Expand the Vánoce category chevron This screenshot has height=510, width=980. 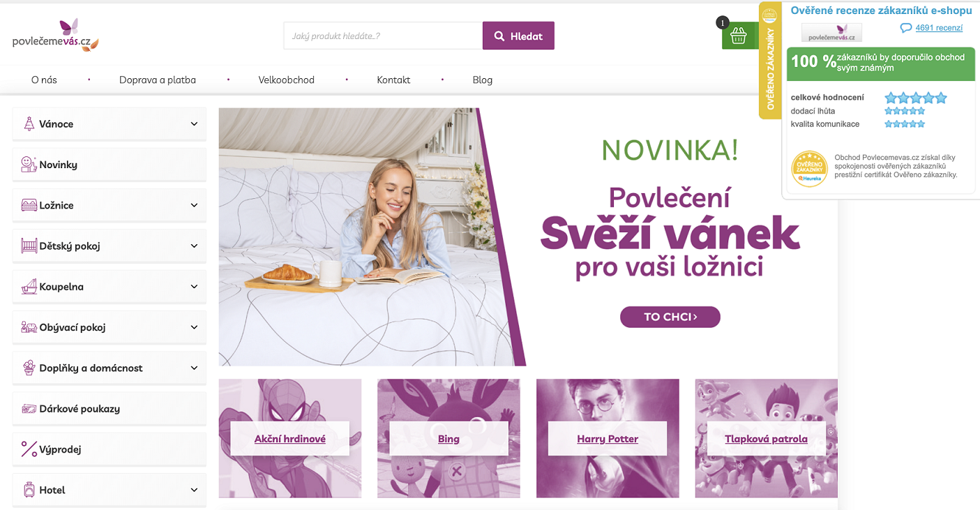click(194, 124)
